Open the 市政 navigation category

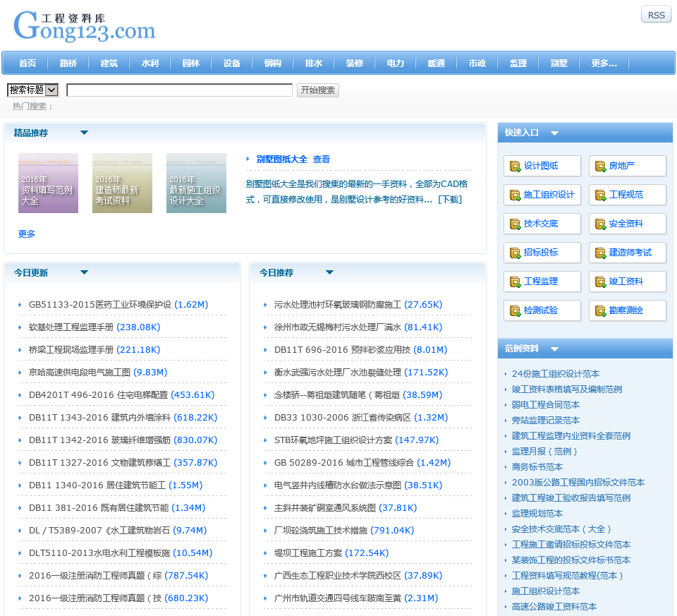477,64
